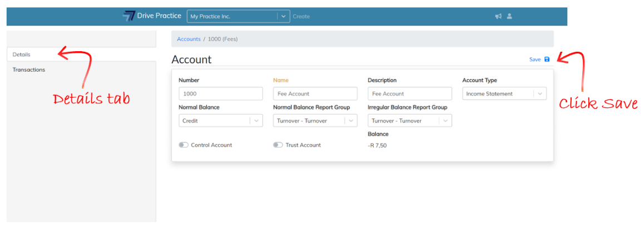Switch to the Details tab
This screenshot has width=644, height=236.
[22, 55]
